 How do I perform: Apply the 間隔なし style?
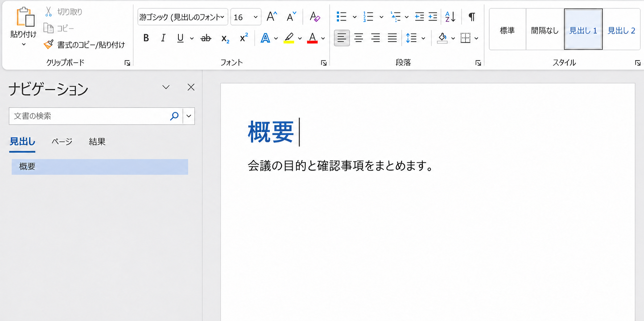[x=545, y=29]
